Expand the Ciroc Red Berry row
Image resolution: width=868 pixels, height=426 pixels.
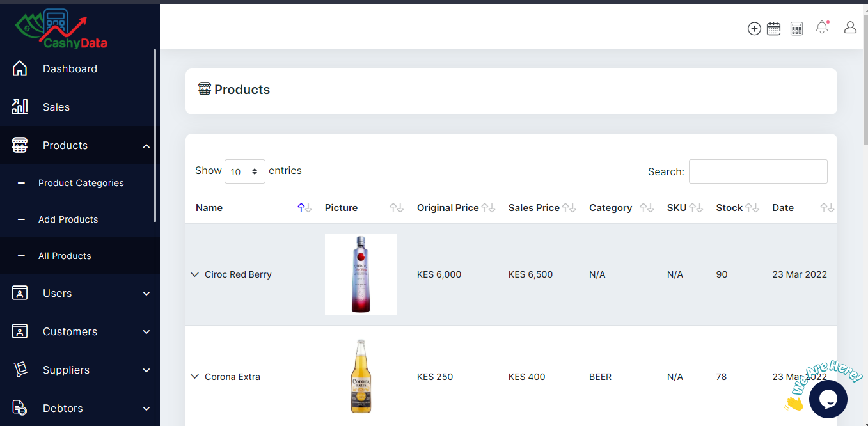[195, 274]
